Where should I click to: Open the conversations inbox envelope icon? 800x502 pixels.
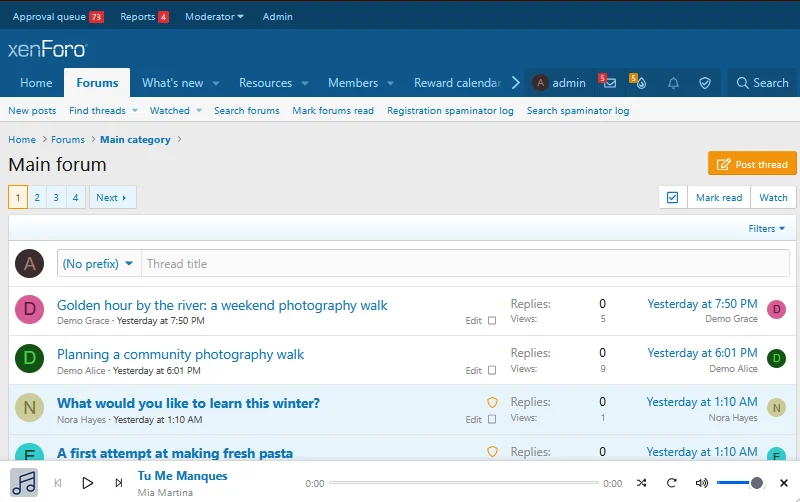point(610,83)
